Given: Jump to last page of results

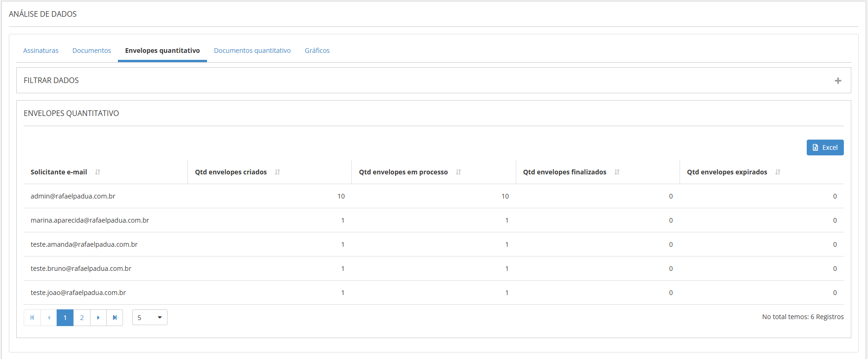Looking at the screenshot, I should point(115,318).
